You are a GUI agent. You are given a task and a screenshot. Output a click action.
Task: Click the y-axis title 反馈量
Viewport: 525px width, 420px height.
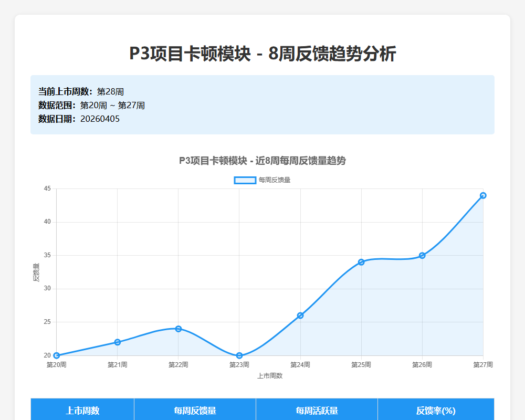[36, 272]
